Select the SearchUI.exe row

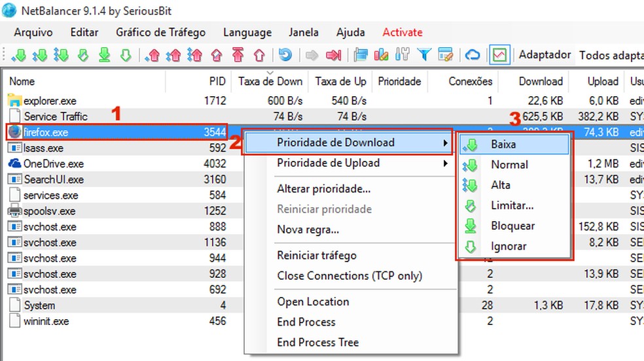click(x=123, y=179)
